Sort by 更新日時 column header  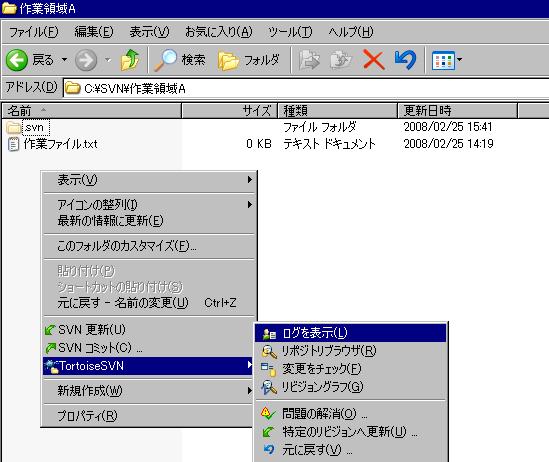[457, 111]
